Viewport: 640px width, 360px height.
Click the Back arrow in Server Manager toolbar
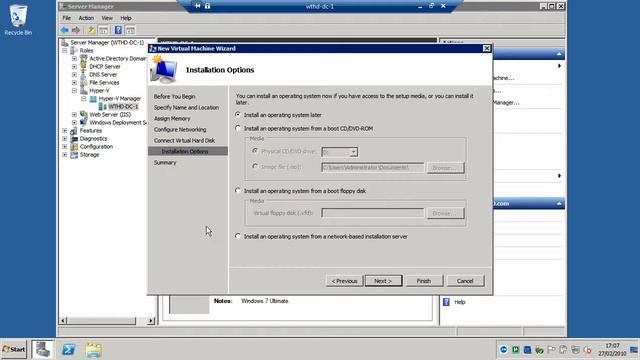(x=64, y=30)
